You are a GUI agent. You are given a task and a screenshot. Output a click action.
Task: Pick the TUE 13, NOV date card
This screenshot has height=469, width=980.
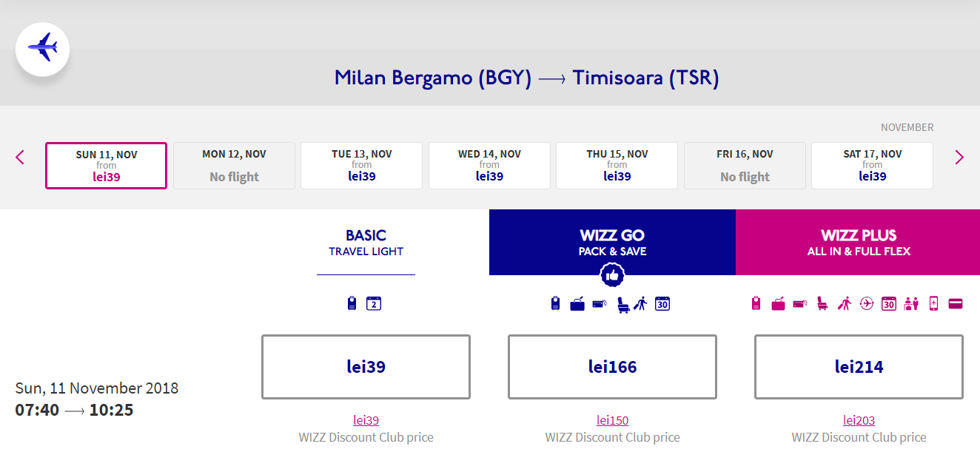(362, 166)
